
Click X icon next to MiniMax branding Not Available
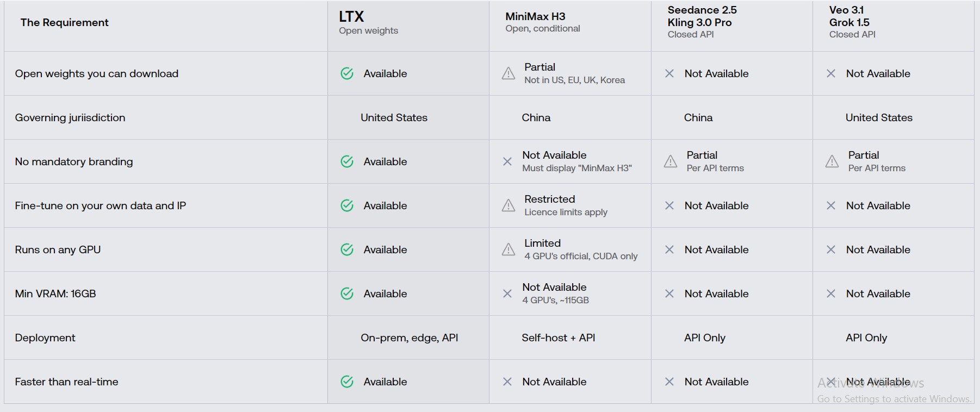[507, 161]
